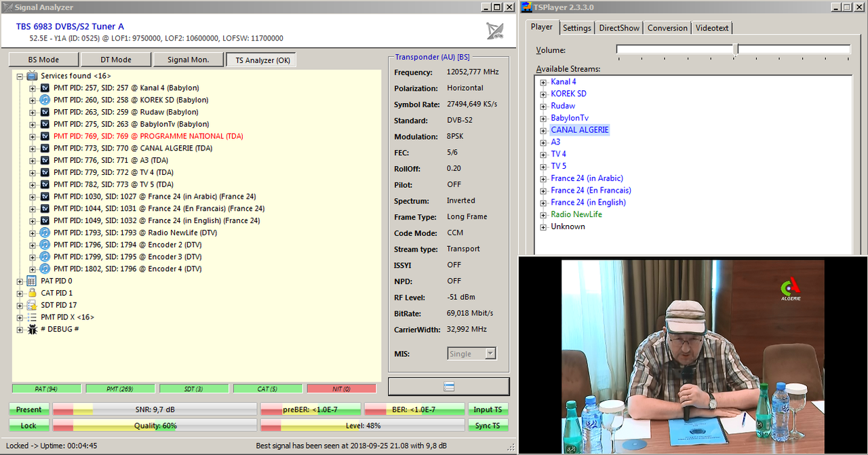Click the radio icon next to Encoder 4 (DTV)

coord(45,269)
